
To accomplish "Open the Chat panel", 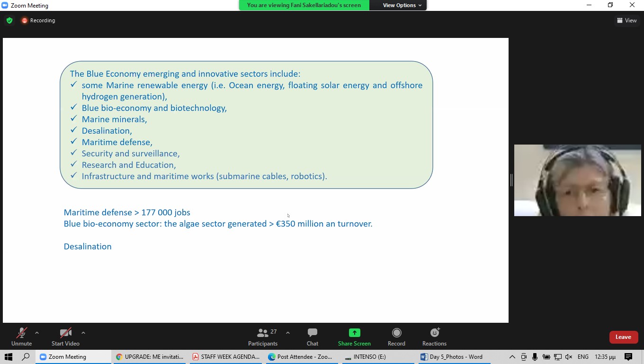I will click(x=313, y=337).
